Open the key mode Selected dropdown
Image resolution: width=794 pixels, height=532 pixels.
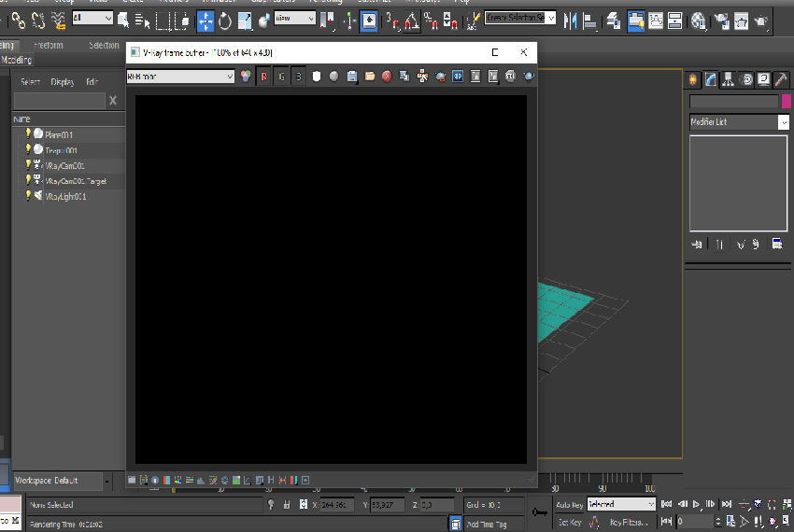(621, 504)
